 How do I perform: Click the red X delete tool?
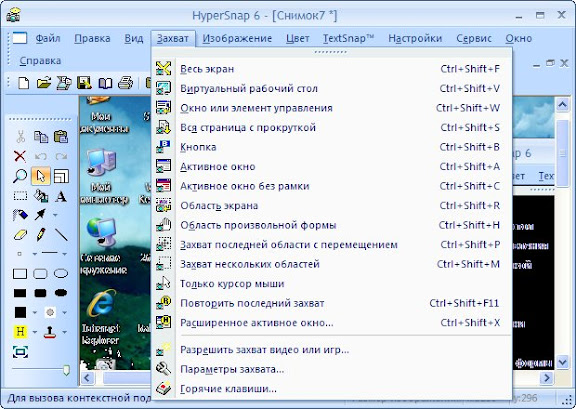point(20,156)
